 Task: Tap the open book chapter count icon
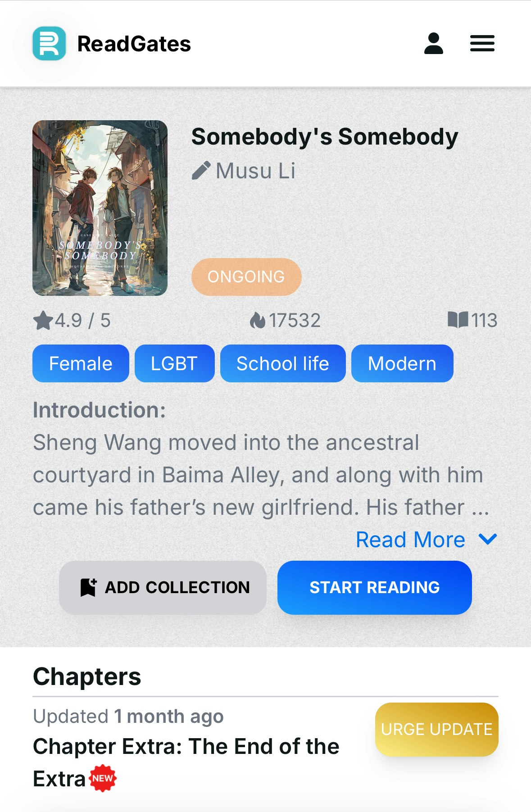(x=458, y=320)
